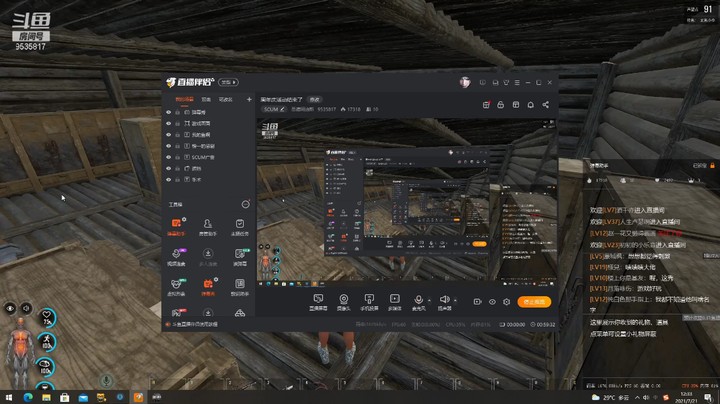Click the mode switch pill beside the app logo
Image resolution: width=720 pixels, height=404 pixels.
pos(228,82)
